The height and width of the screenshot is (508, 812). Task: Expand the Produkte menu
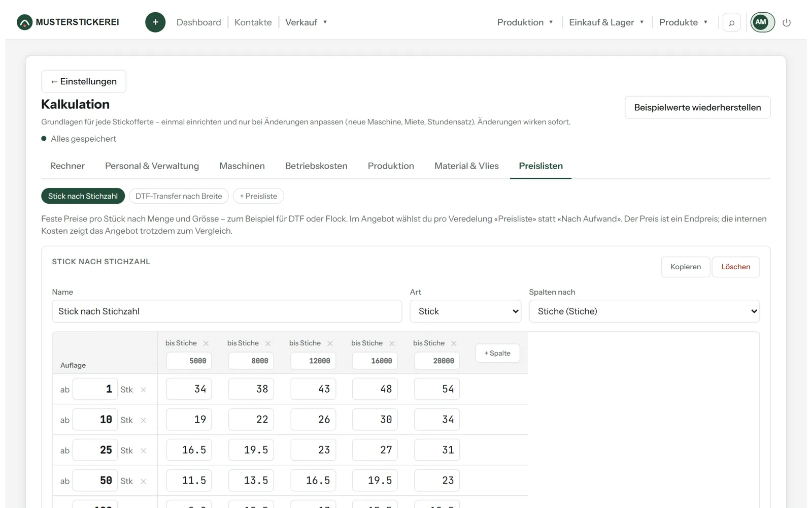coord(683,22)
